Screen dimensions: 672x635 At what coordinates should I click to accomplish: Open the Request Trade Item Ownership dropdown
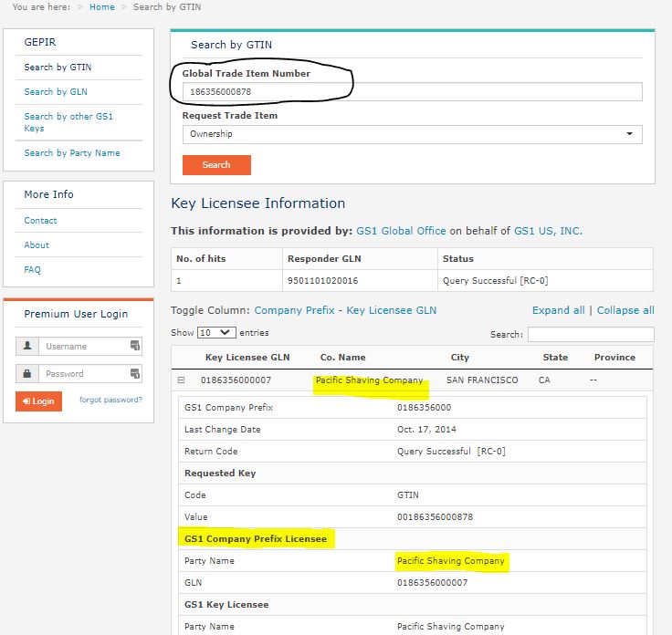pos(413,134)
